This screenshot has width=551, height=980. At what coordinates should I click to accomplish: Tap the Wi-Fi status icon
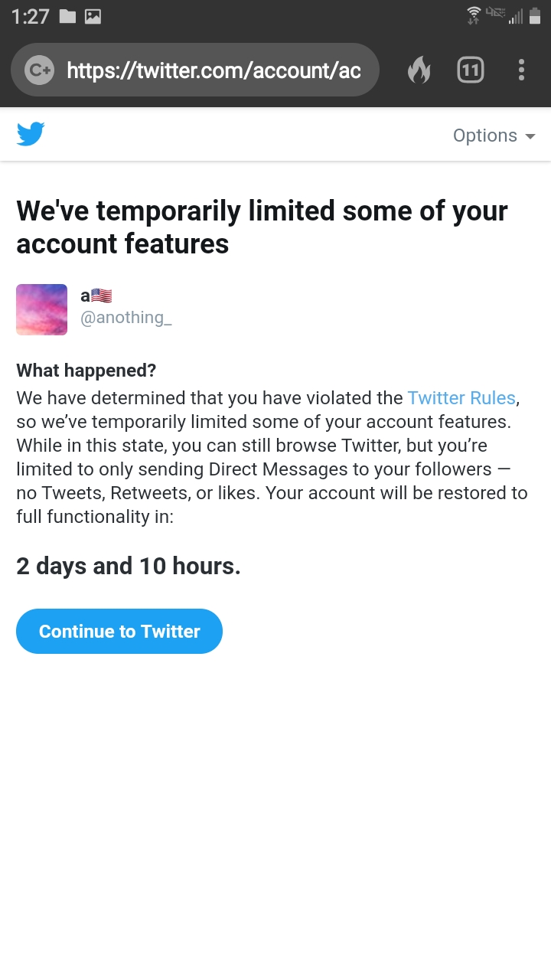tap(474, 15)
